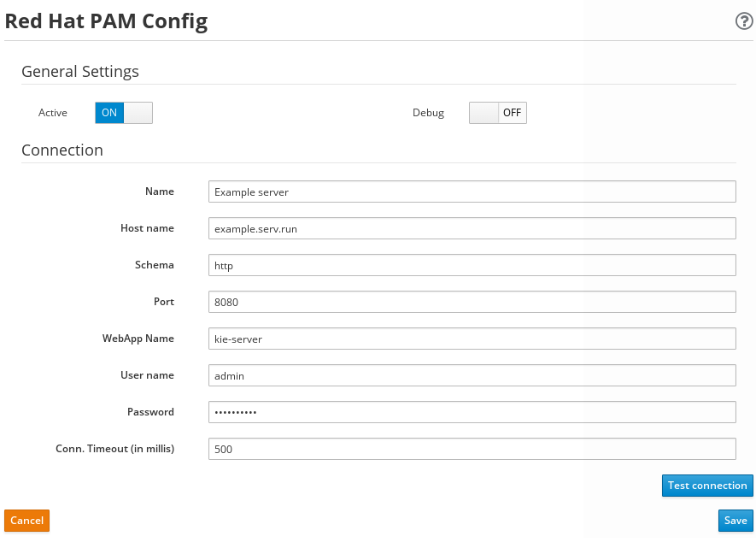Image resolution: width=756 pixels, height=542 pixels.
Task: Save the PAM configuration
Action: 735,521
